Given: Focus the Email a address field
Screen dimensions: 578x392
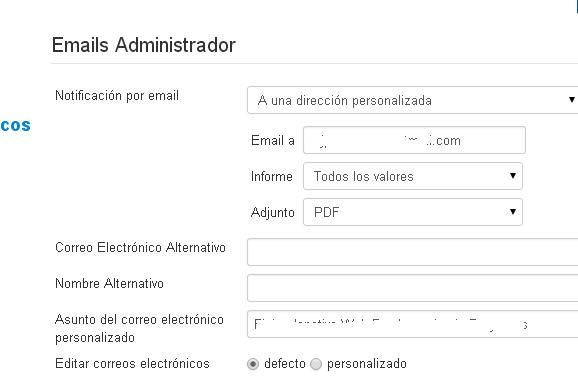Looking at the screenshot, I should pos(414,140).
